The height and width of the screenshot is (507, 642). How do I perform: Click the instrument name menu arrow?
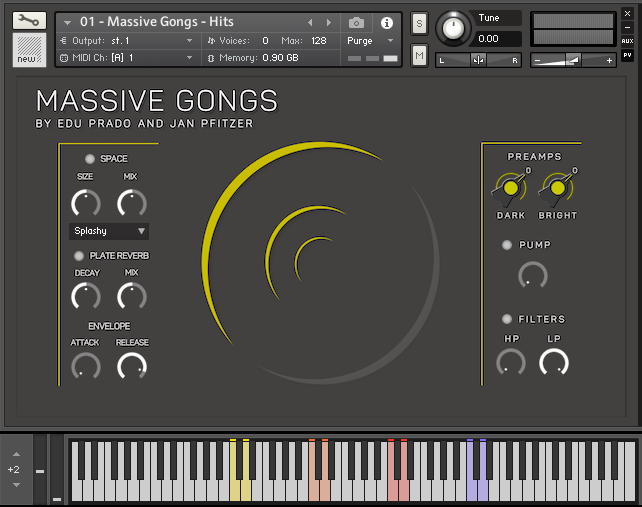(67, 22)
